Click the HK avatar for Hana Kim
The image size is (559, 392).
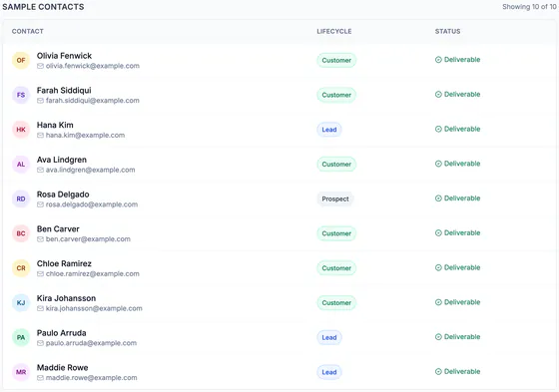[x=21, y=130]
